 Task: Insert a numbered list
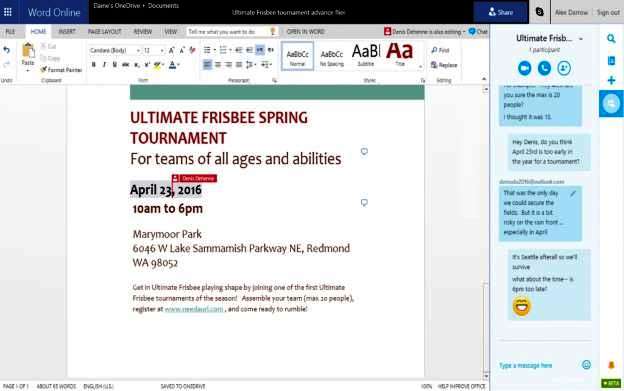(223, 50)
